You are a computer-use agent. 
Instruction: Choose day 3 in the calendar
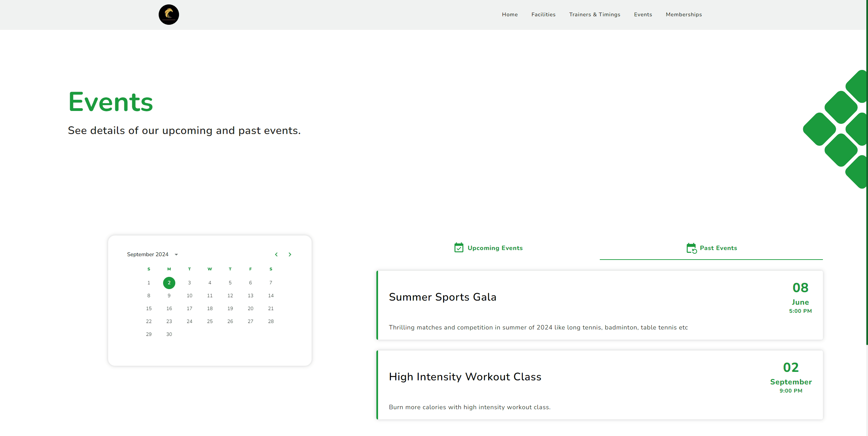coord(190,283)
